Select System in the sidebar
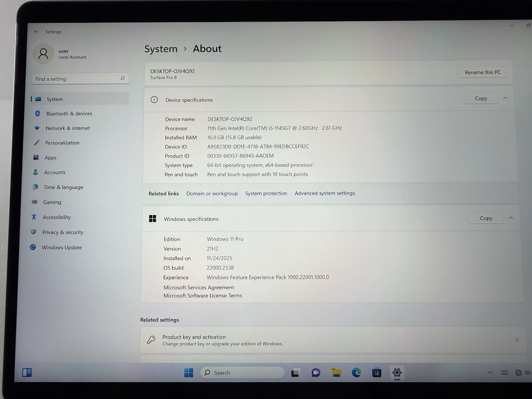This screenshot has height=399, width=532. tap(79, 99)
